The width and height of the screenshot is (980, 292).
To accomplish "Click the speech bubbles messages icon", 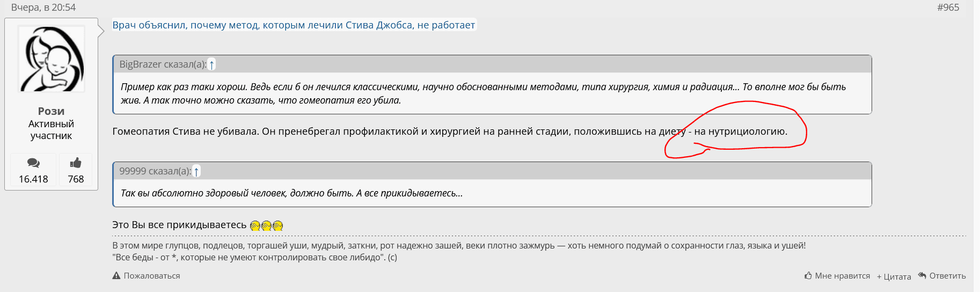I will click(x=33, y=163).
